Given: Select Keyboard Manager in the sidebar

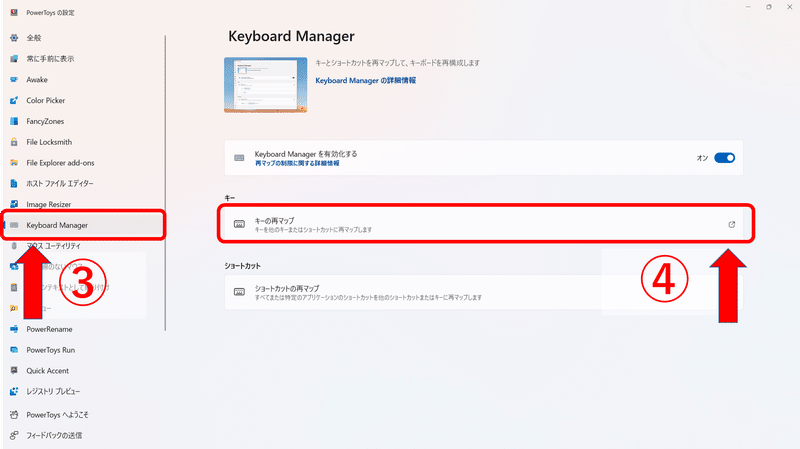Looking at the screenshot, I should tap(84, 225).
